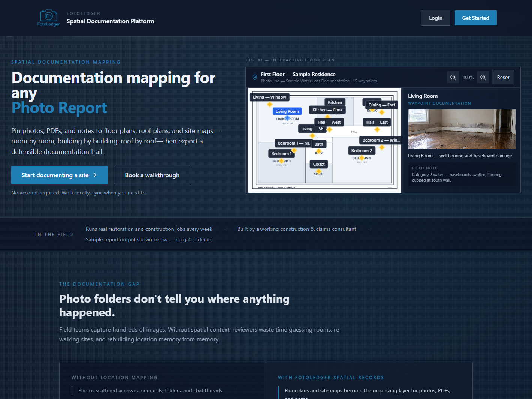Select the Bedroom 2 waypoint diamond marker

[x=362, y=158]
